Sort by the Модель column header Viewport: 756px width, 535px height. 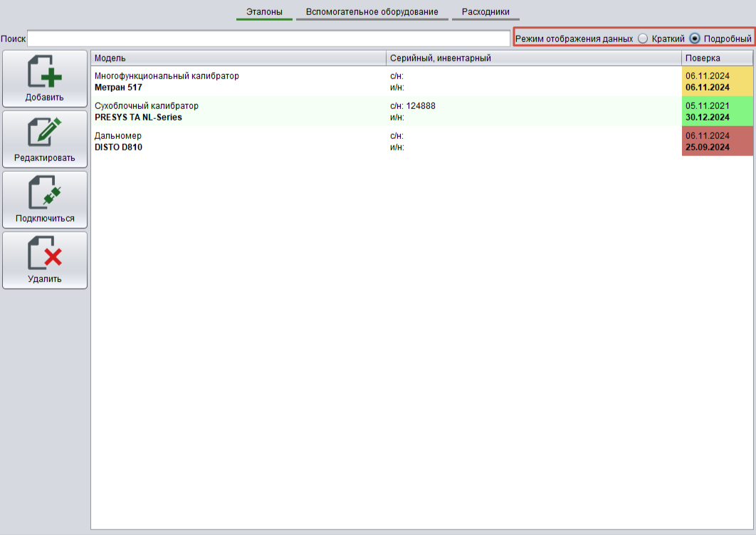[x=238, y=58]
